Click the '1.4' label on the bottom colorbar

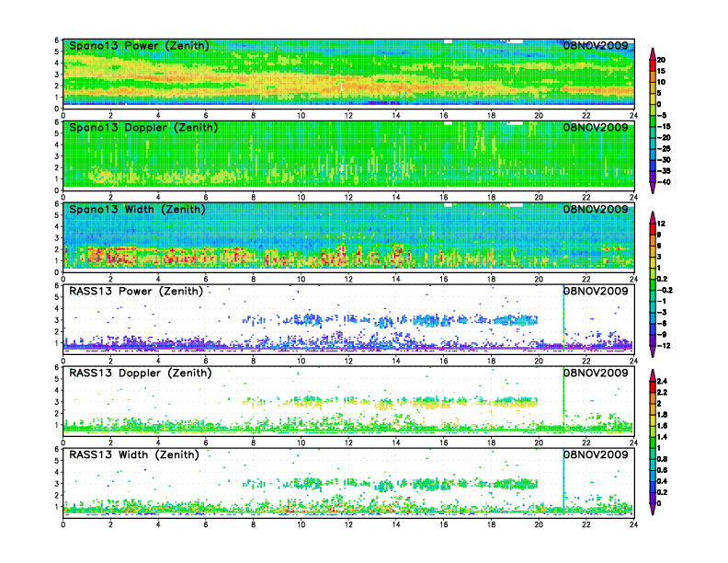(x=662, y=437)
